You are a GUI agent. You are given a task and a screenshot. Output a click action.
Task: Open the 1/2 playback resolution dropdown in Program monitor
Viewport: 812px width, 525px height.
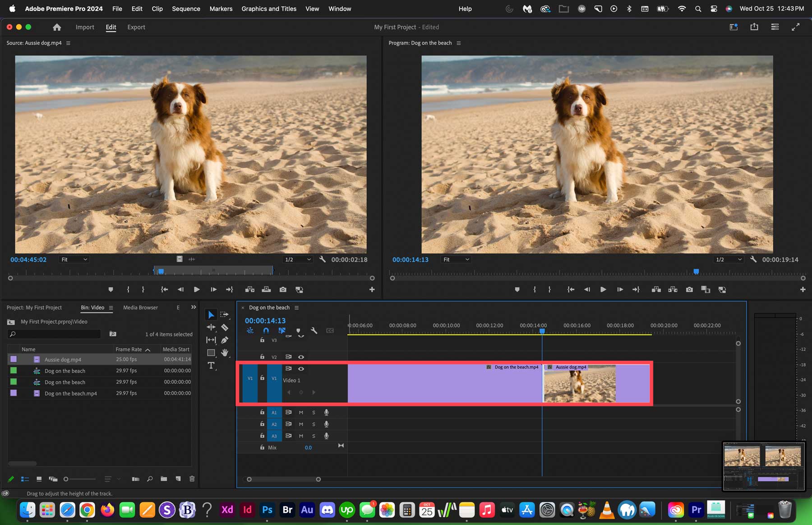pos(728,259)
